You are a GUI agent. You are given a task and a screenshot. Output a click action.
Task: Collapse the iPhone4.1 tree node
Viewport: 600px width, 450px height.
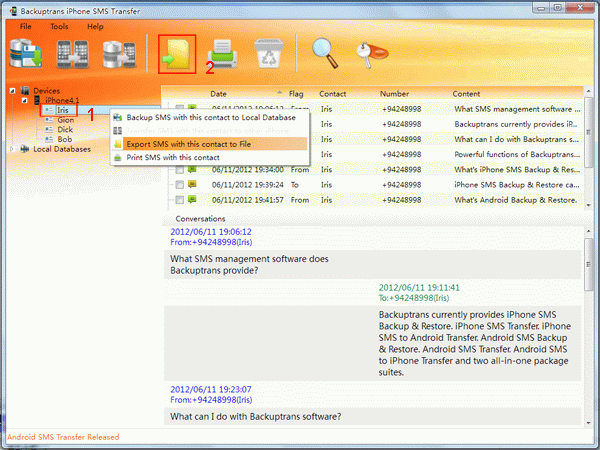[x=24, y=100]
